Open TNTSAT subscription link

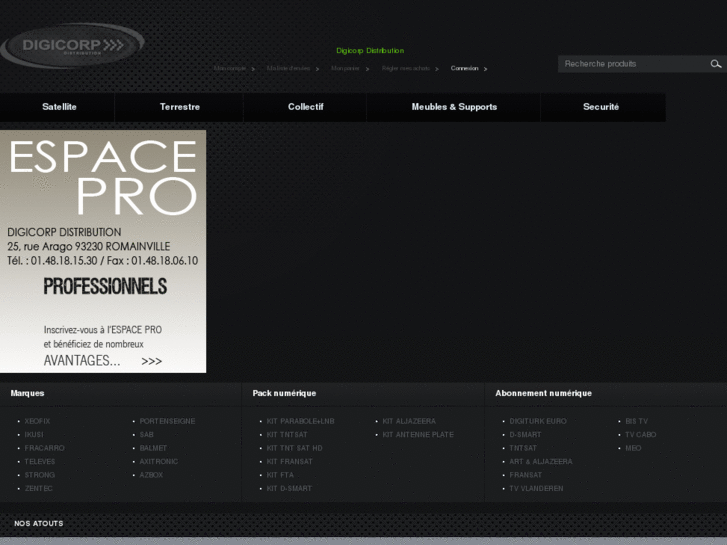523,448
